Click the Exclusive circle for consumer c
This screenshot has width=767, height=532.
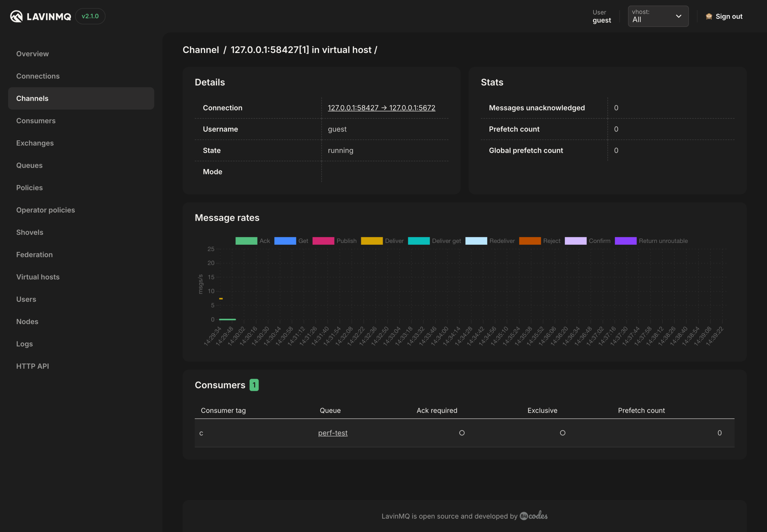click(x=563, y=433)
